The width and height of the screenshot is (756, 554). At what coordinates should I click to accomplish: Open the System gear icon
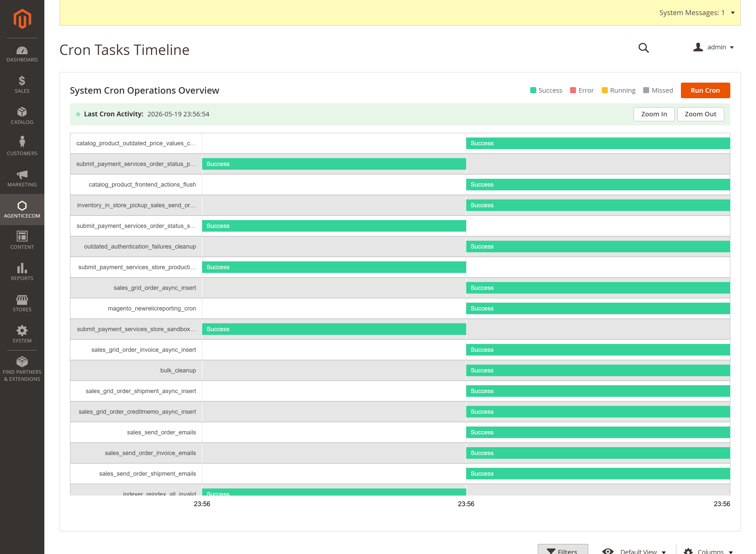(x=22, y=331)
